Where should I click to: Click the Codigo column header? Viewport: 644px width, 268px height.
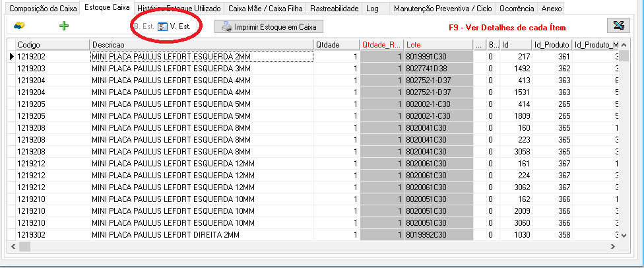coord(51,44)
